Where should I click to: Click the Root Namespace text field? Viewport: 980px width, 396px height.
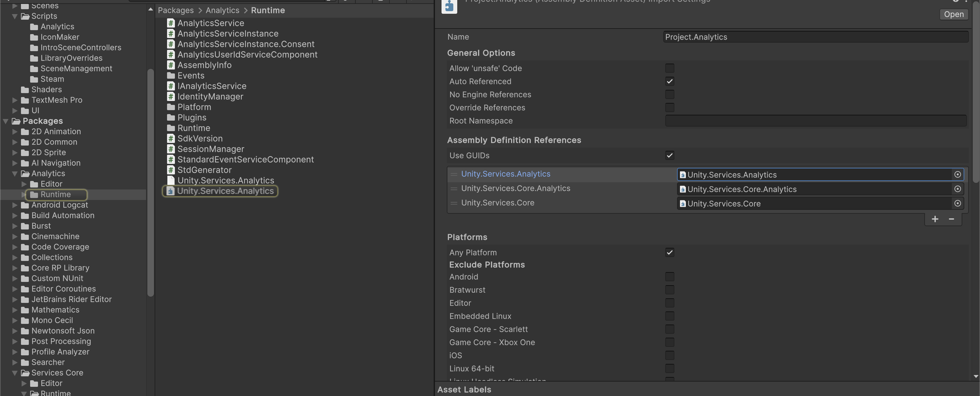[x=815, y=121]
